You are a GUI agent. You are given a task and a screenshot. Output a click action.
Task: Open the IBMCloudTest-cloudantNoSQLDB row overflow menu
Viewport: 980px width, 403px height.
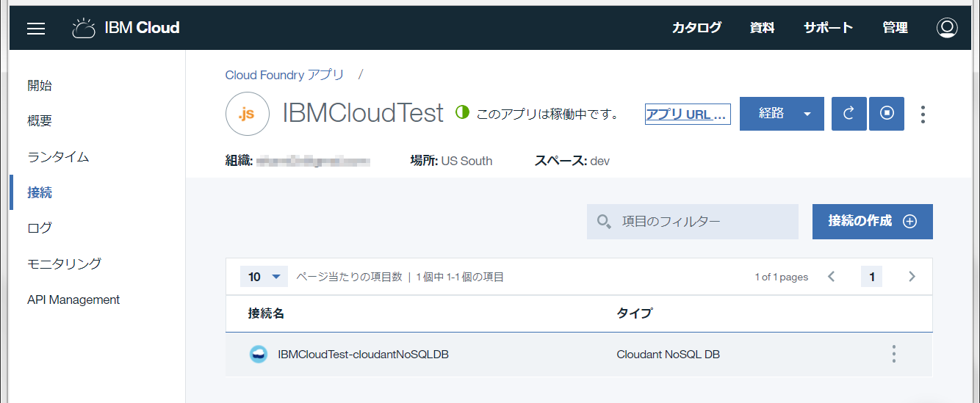pyautogui.click(x=893, y=354)
